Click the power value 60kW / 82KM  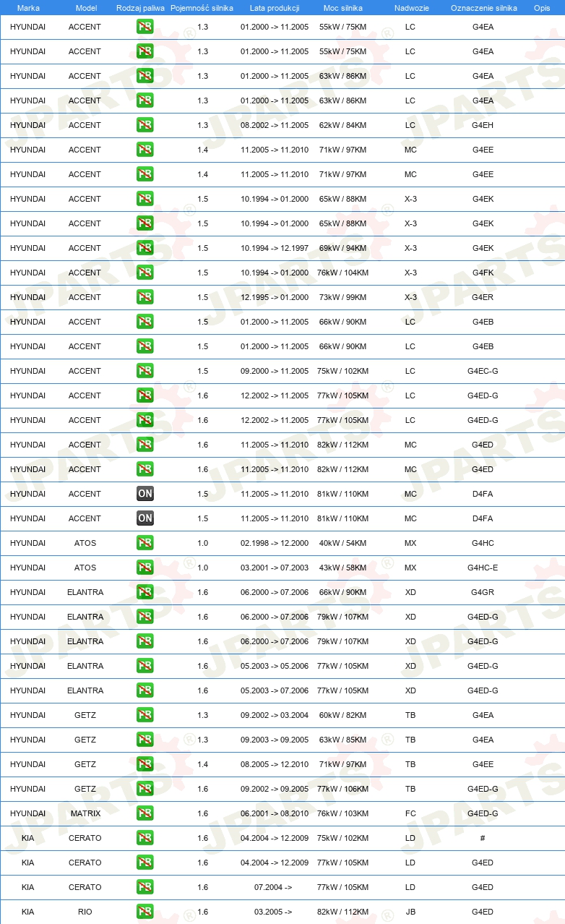click(x=342, y=715)
